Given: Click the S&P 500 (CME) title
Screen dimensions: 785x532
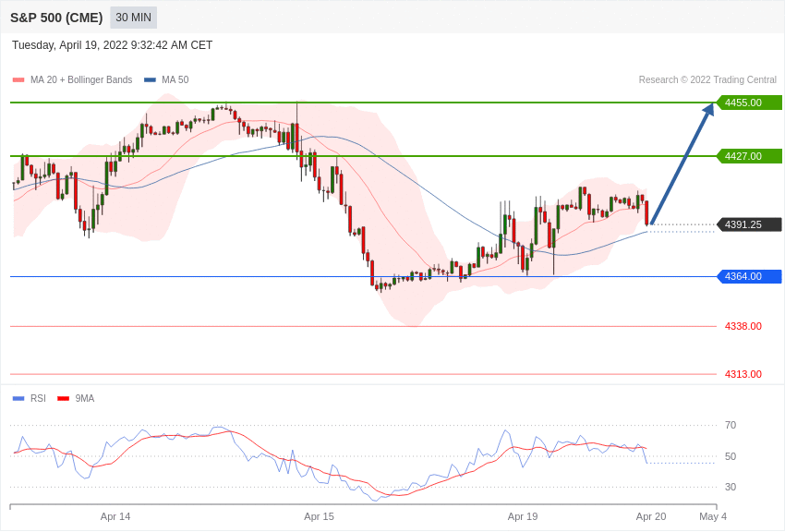Looking at the screenshot, I should [56, 18].
